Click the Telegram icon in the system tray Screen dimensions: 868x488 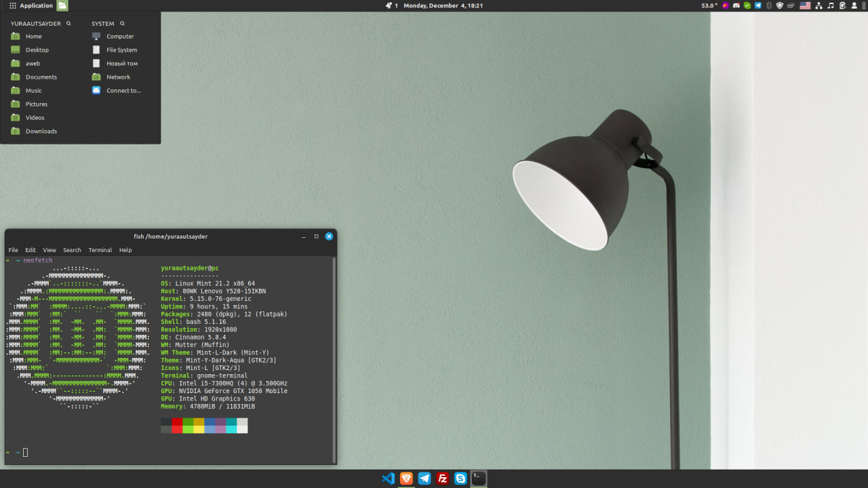[x=758, y=5]
